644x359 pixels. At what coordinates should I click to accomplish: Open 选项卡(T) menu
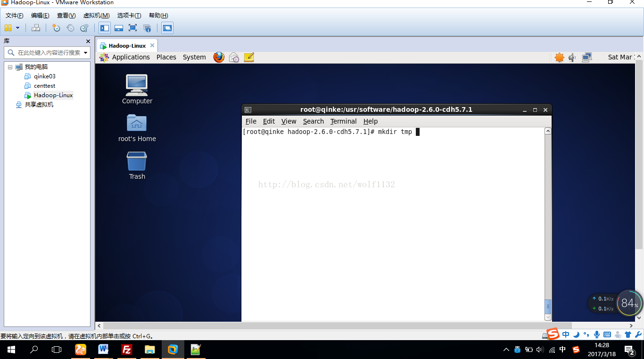click(129, 16)
